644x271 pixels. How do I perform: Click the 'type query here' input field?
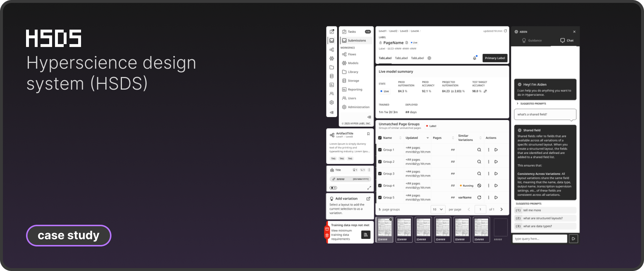(539, 239)
